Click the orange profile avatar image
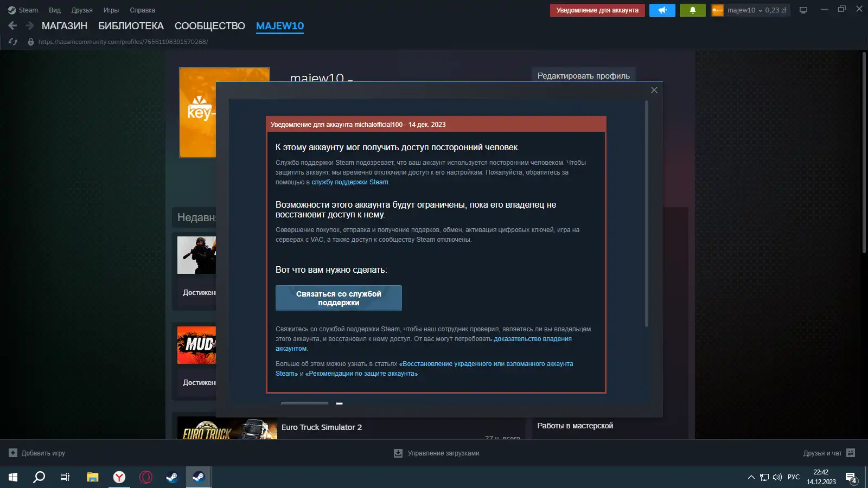The height and width of the screenshot is (488, 868). pyautogui.click(x=197, y=113)
